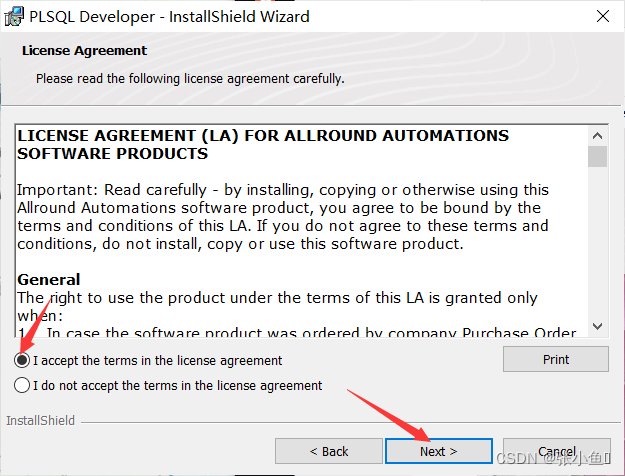Click the PLSQL Developer installer icon in title bar
This screenshot has height=476, width=625.
14,17
